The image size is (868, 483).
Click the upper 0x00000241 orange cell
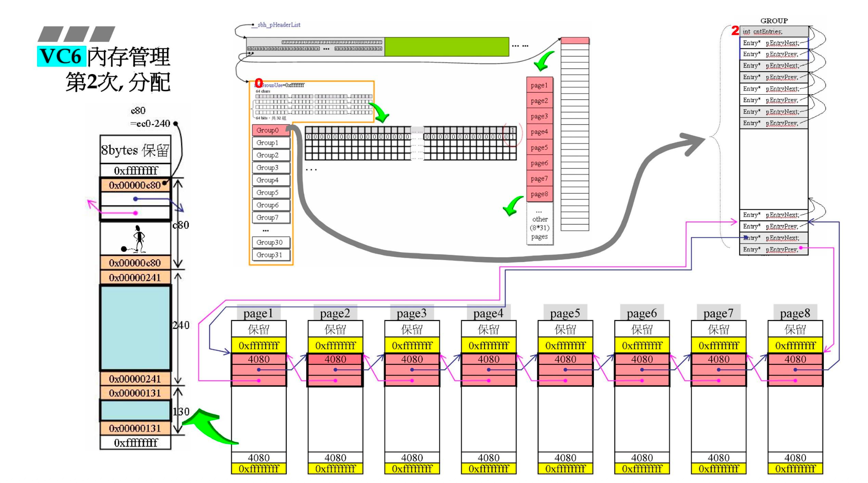(135, 277)
